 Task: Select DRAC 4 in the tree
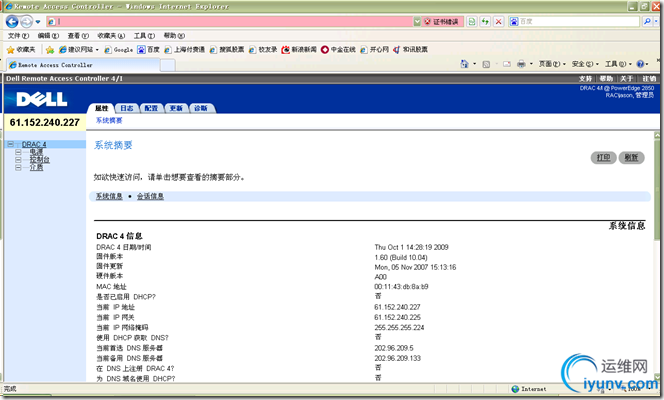(34, 144)
